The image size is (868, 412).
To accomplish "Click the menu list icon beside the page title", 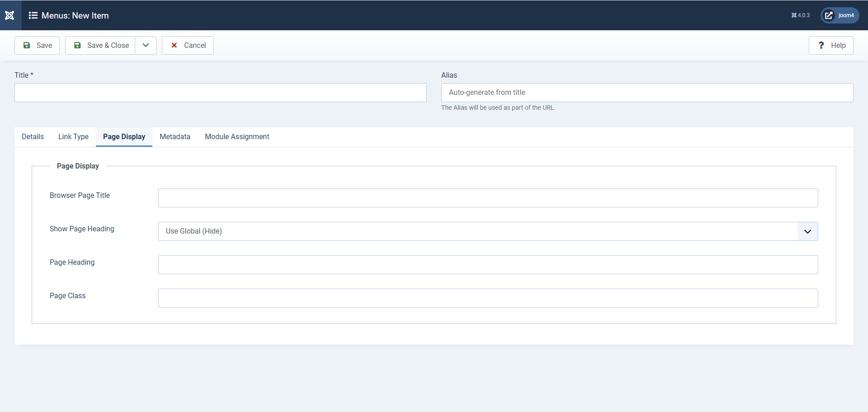I will pos(33,15).
